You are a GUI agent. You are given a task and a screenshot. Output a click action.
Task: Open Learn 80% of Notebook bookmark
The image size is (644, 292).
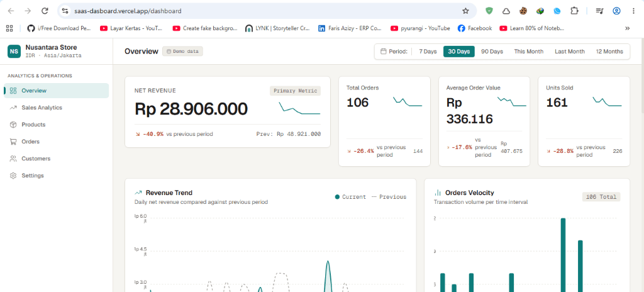(x=532, y=28)
